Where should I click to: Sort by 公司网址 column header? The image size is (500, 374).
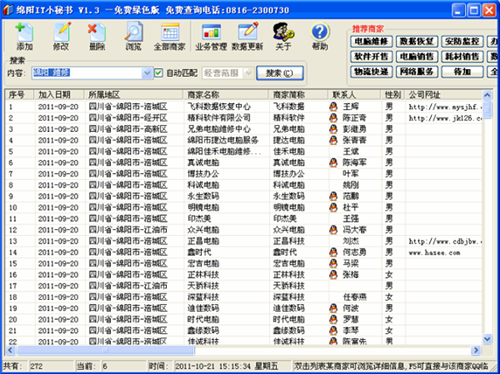[444, 95]
